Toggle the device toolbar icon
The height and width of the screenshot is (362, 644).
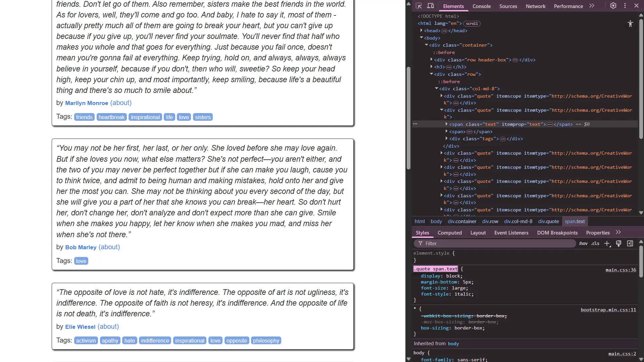click(430, 6)
